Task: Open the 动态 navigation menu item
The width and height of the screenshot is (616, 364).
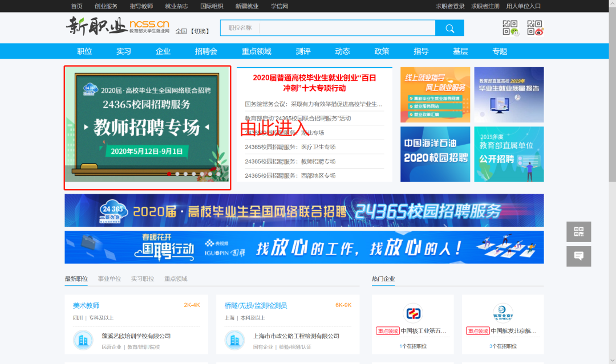Action: click(x=343, y=51)
